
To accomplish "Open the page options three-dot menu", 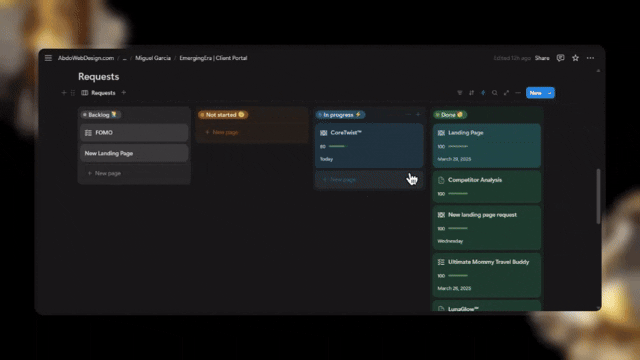I will tap(590, 58).
